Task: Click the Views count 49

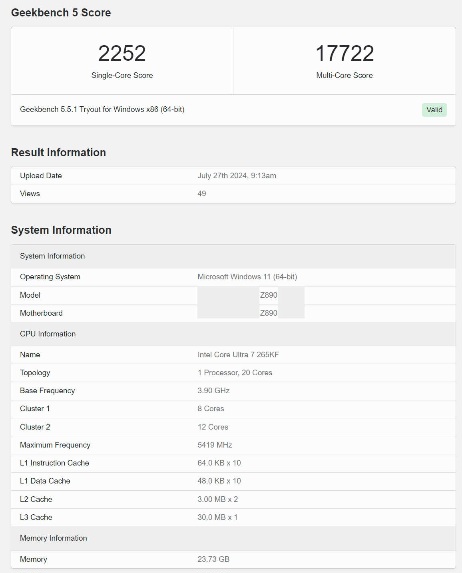Action: (202, 193)
